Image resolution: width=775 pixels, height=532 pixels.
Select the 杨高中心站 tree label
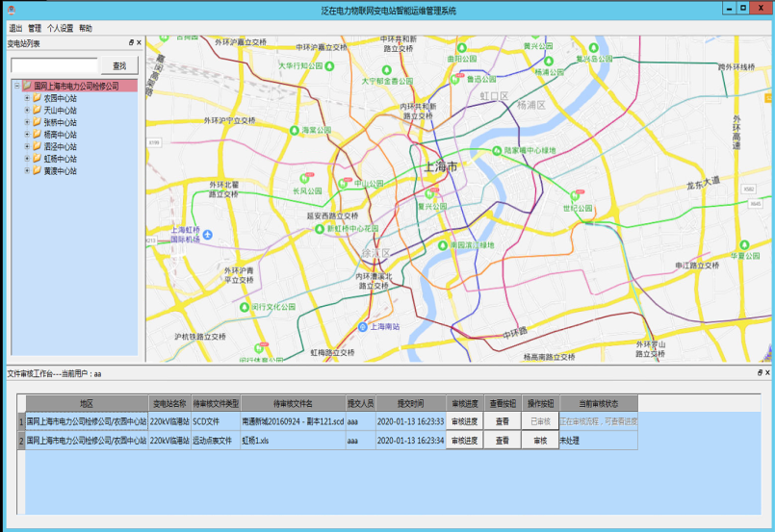click(60, 135)
